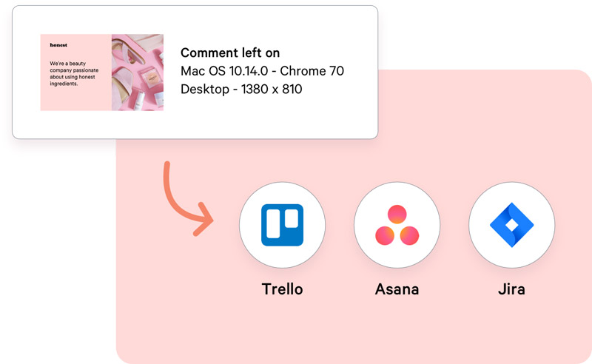Click the 'Comment left on' heading
This screenshot has height=364, width=592.
point(230,53)
